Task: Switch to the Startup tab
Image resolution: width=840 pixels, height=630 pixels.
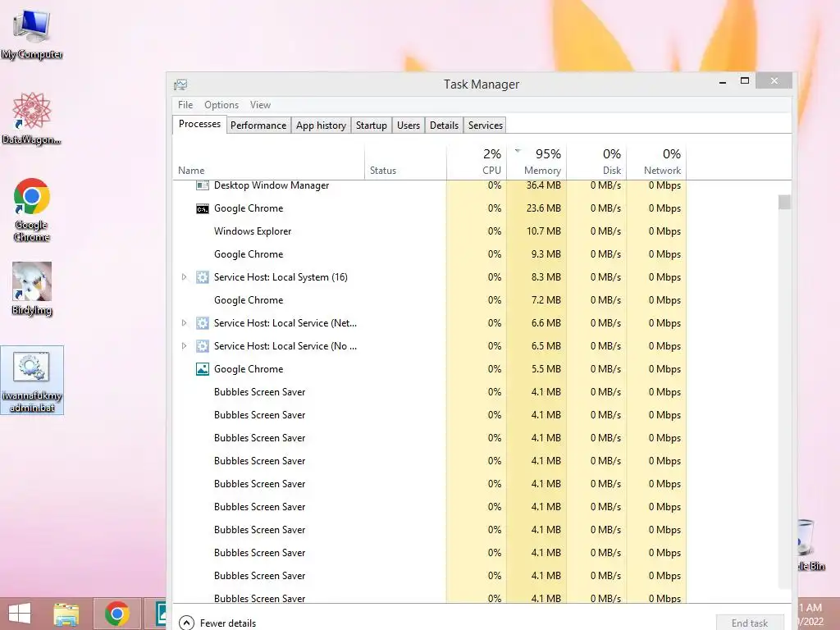Action: (x=372, y=126)
